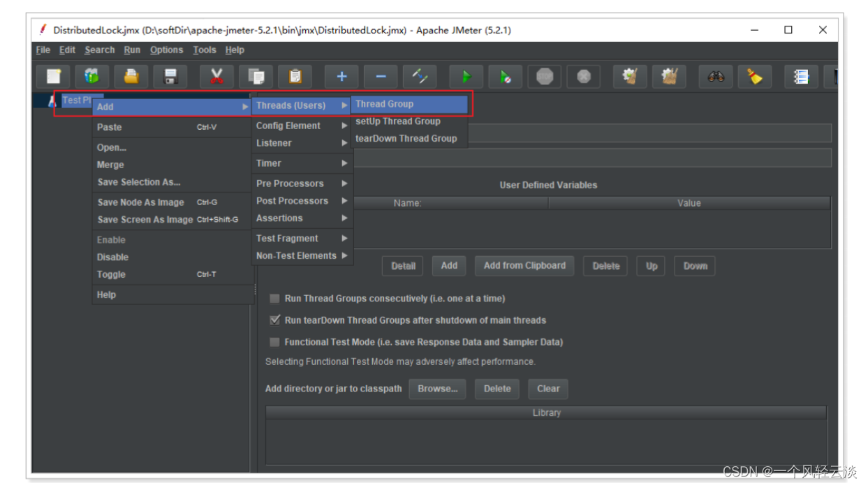
Task: Expand Assertions submenu
Action: (302, 218)
